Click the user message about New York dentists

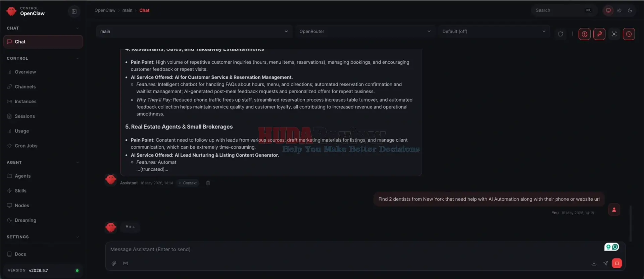click(x=489, y=199)
